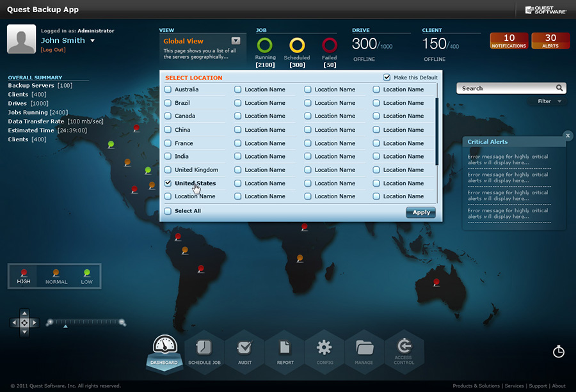Check the France checkbox

click(168, 143)
